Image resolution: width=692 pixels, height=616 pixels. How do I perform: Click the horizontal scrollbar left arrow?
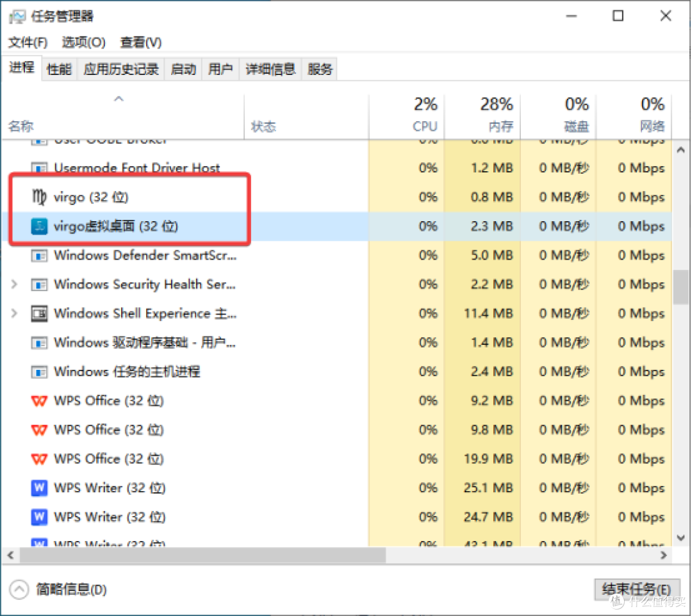coord(11,556)
